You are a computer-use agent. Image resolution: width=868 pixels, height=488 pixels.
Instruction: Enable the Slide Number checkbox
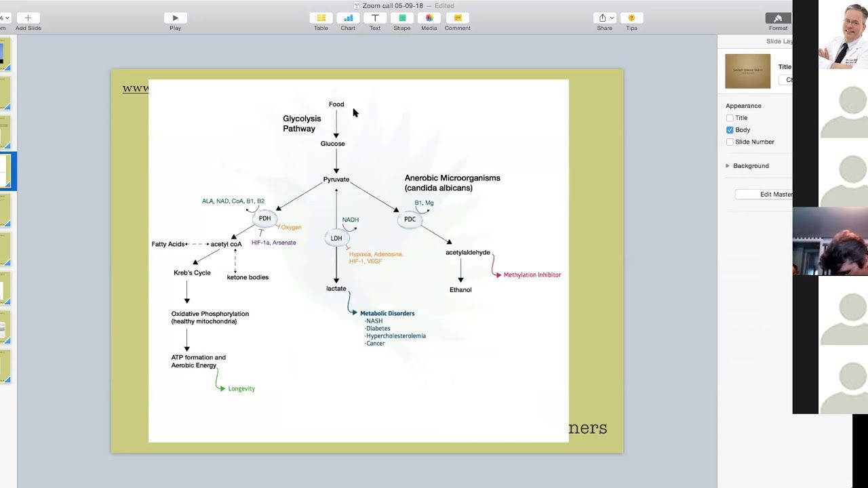(730, 142)
